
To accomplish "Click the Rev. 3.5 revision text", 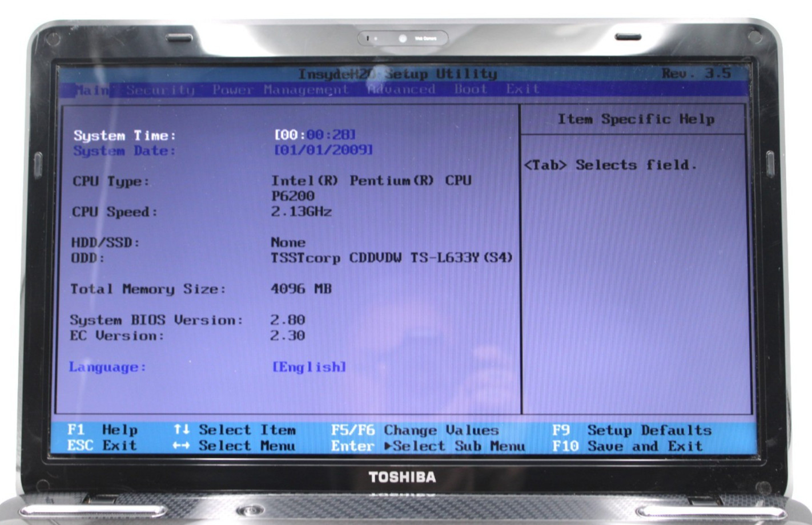I will point(696,73).
